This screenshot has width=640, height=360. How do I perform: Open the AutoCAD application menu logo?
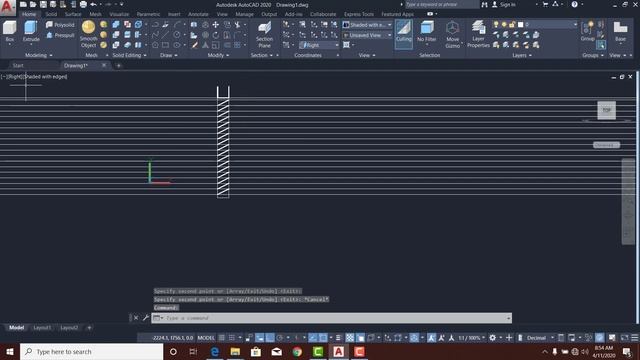(7, 7)
